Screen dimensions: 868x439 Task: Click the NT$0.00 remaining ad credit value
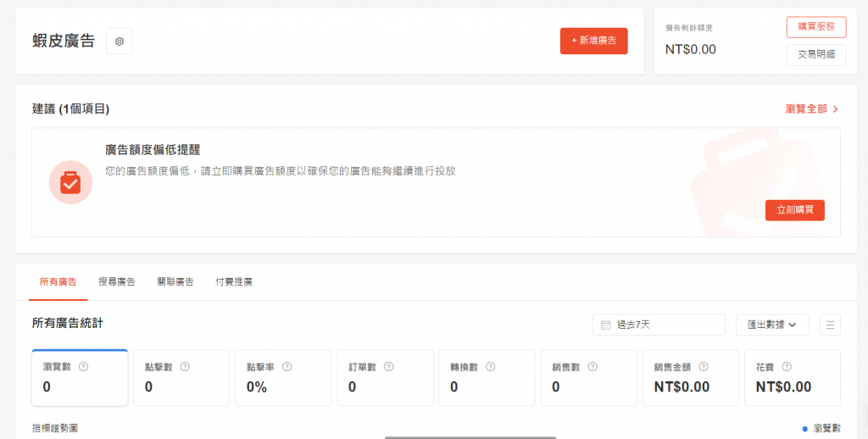pyautogui.click(x=690, y=49)
